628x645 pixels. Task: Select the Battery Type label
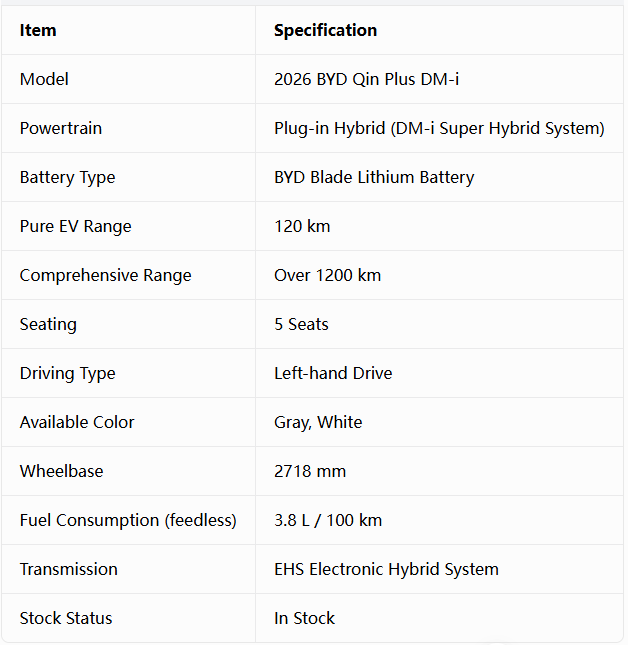[x=67, y=178]
